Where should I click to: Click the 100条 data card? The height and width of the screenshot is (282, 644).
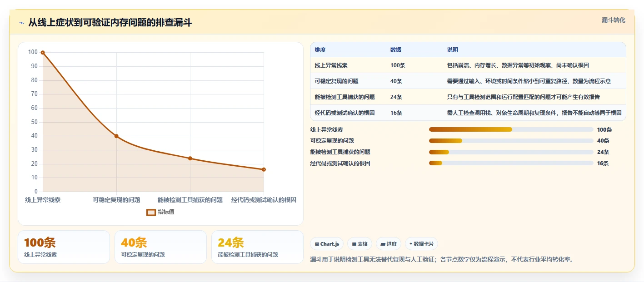[64, 247]
